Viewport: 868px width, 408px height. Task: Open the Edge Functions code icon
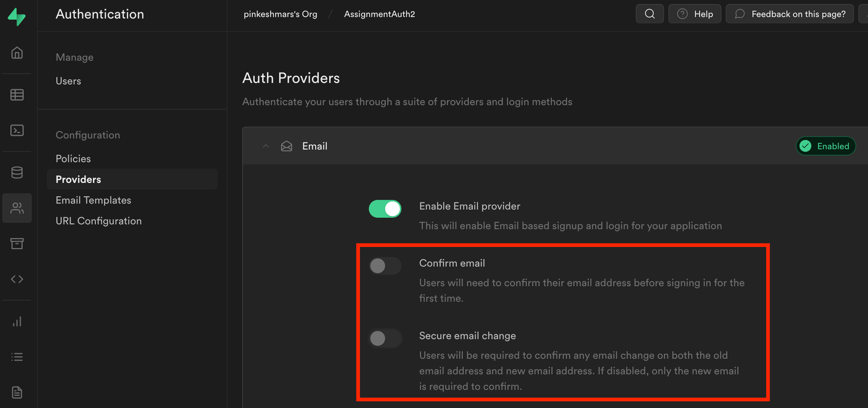coord(17,279)
